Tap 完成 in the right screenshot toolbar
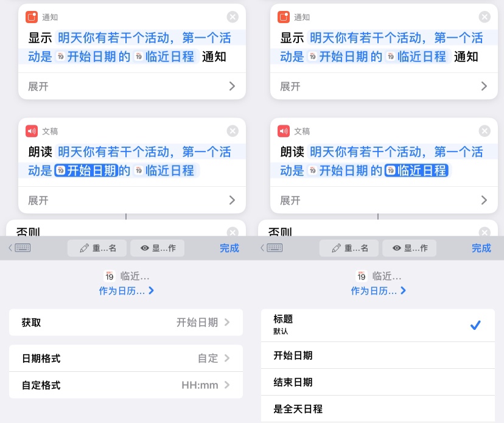 (481, 248)
